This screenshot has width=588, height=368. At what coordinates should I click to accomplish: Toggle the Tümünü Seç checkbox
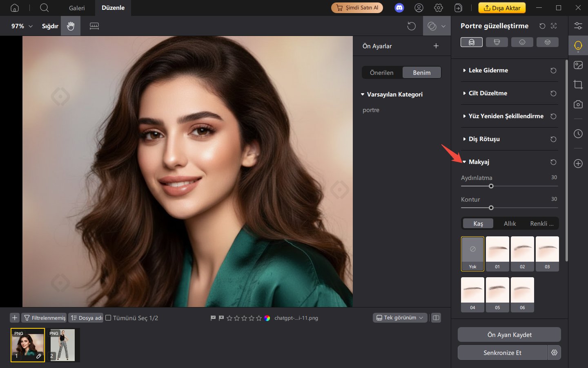108,318
